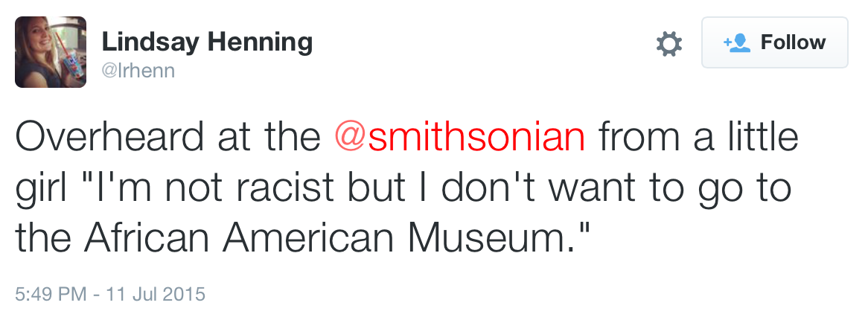Open the gear user actions menu

668,44
